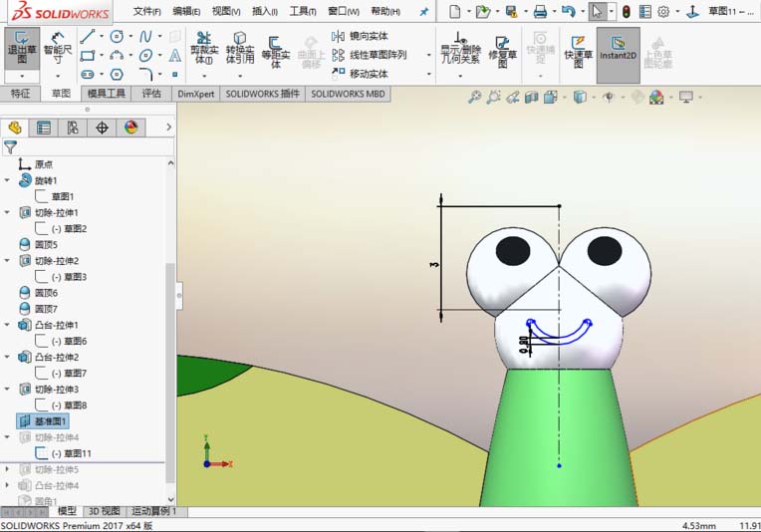Open the Options gear icon

point(663,12)
